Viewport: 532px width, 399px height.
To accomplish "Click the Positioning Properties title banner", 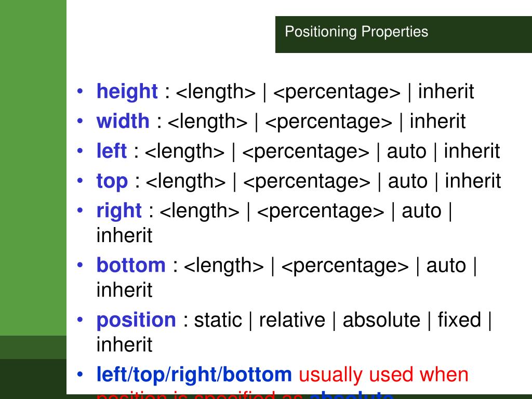I will click(x=403, y=34).
